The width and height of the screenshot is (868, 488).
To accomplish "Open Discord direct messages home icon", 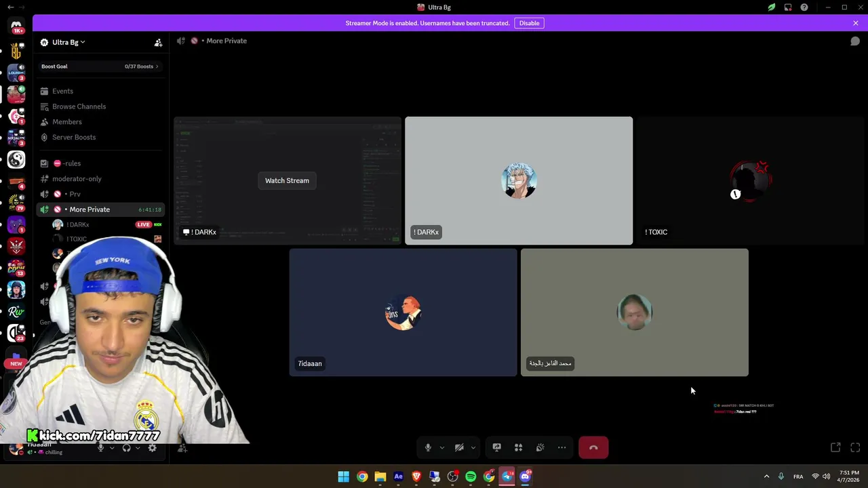I will point(16,26).
